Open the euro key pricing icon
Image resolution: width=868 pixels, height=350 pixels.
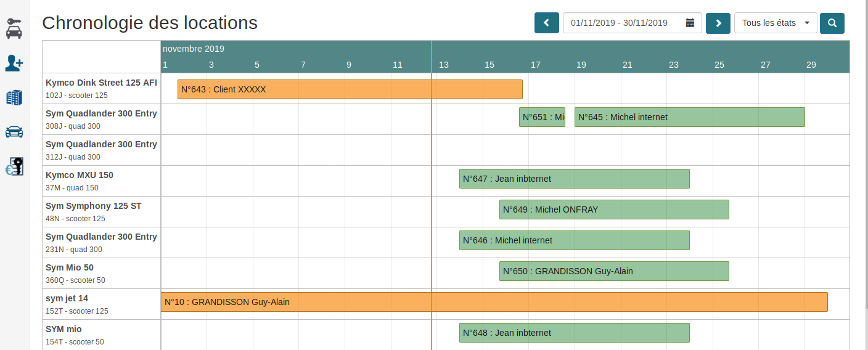tap(14, 166)
